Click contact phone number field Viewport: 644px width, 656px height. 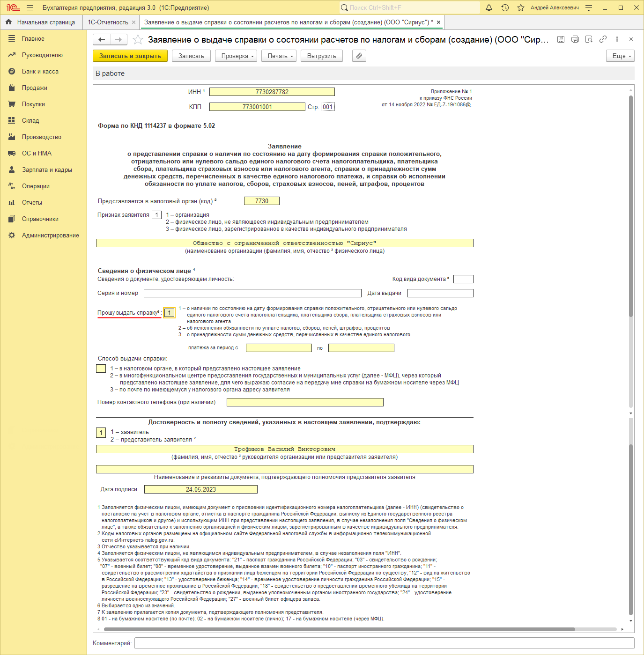pos(305,402)
